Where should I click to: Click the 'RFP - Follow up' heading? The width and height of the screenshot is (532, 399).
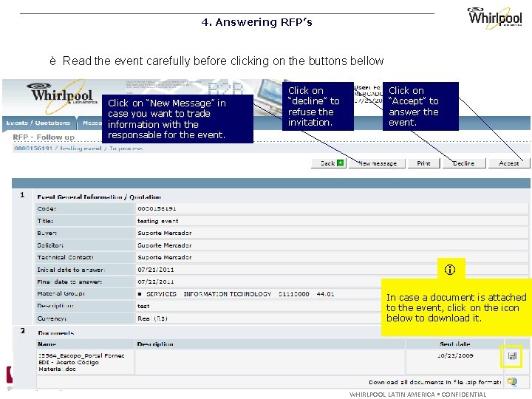44,137
